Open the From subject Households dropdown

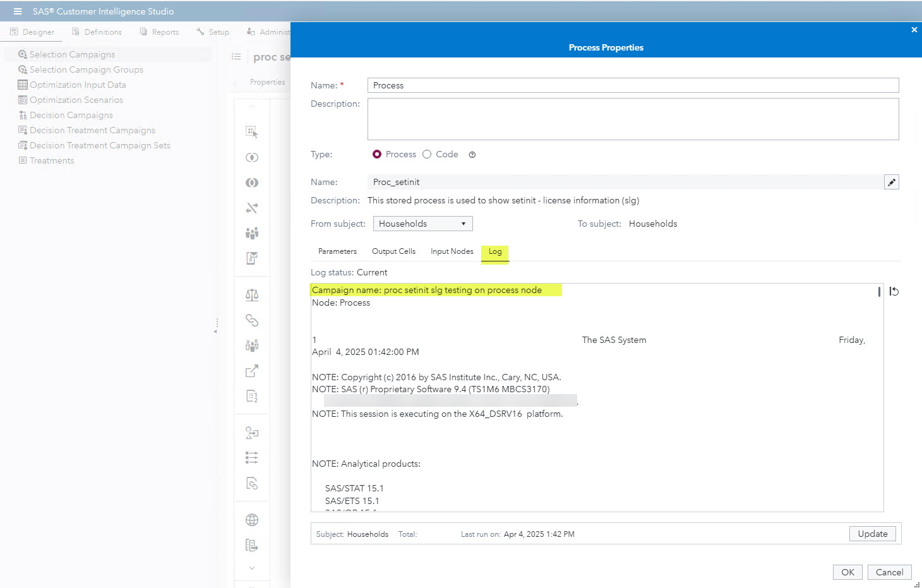click(422, 224)
